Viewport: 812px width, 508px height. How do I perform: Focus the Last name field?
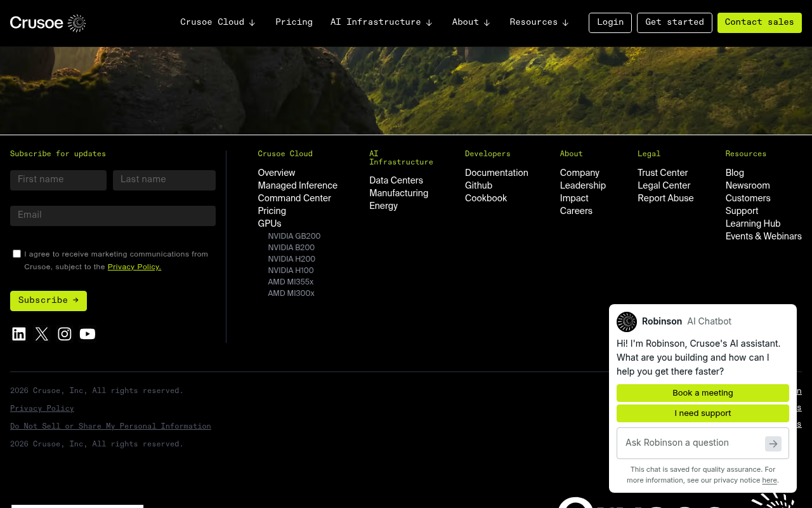tap(164, 180)
